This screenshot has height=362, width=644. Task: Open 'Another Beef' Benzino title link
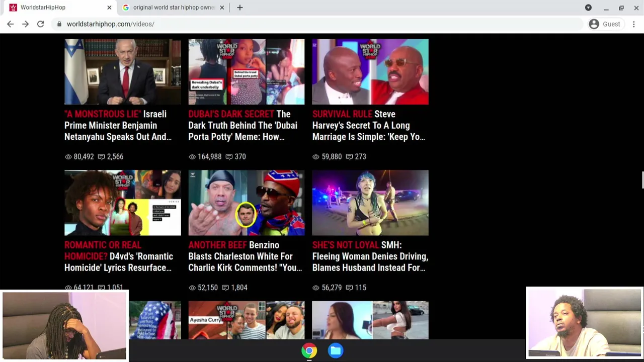tap(245, 256)
